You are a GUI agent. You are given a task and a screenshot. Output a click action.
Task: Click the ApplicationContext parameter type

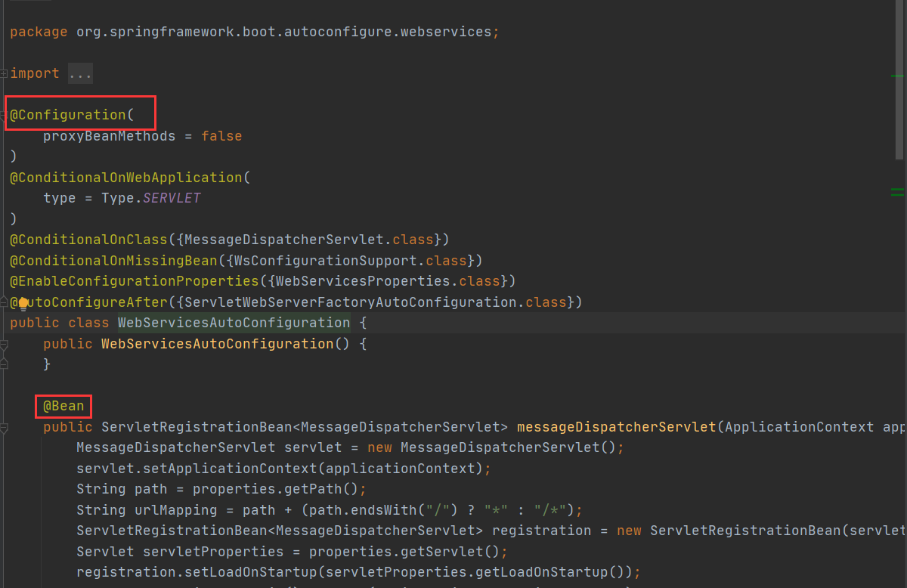coord(799,427)
